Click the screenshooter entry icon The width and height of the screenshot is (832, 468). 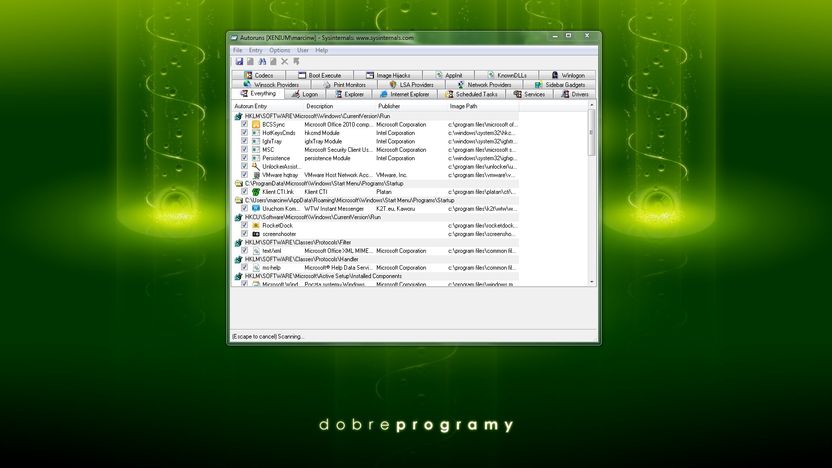(x=256, y=234)
